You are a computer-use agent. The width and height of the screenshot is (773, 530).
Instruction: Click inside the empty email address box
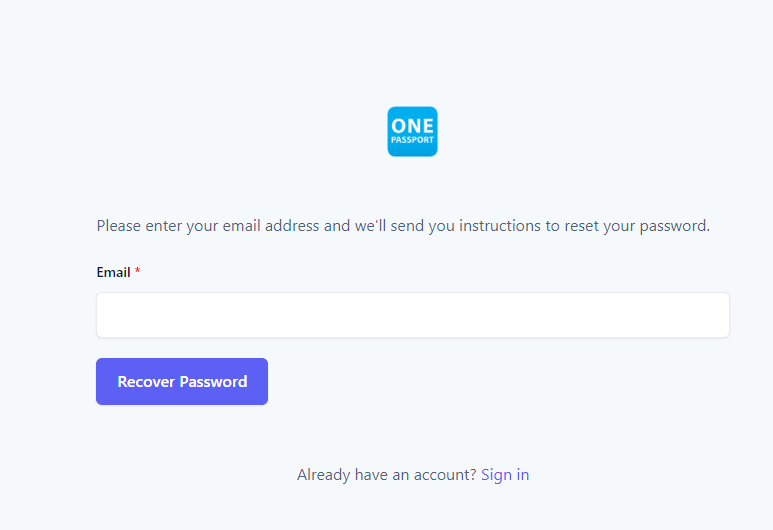tap(413, 315)
